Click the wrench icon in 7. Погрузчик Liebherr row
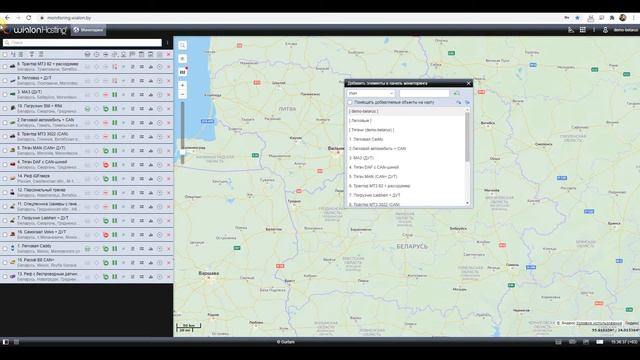The width and height of the screenshot is (640, 360). tap(133, 221)
